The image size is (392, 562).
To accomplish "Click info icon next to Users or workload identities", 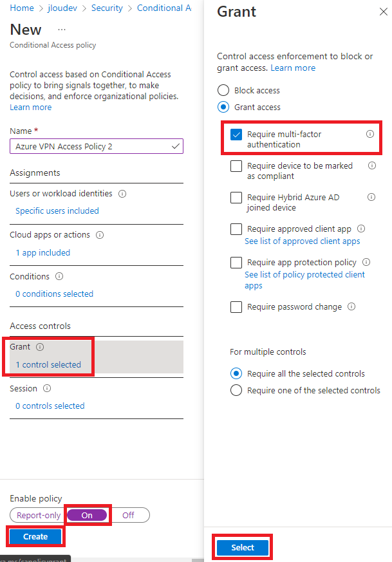I will click(122, 194).
